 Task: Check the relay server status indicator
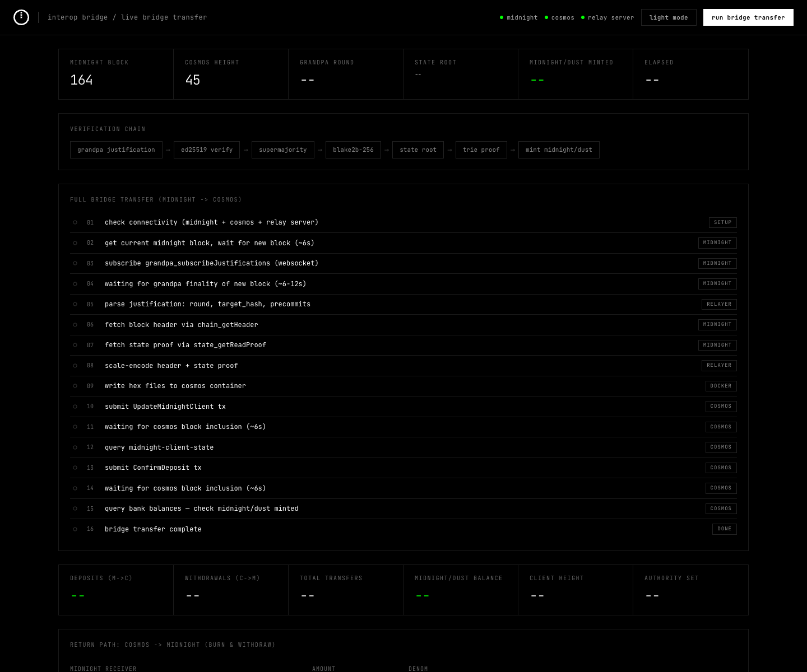(607, 17)
